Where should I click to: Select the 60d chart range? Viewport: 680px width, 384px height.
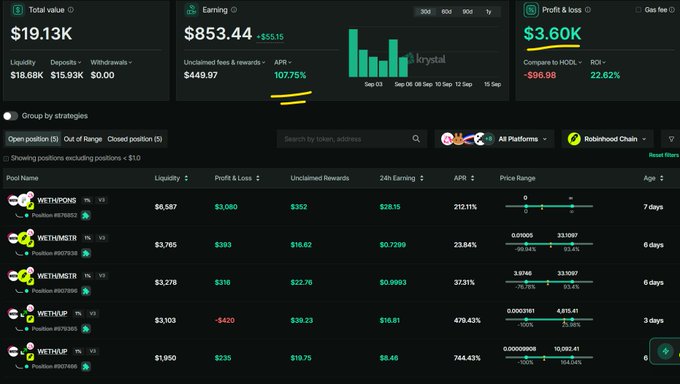(x=447, y=12)
